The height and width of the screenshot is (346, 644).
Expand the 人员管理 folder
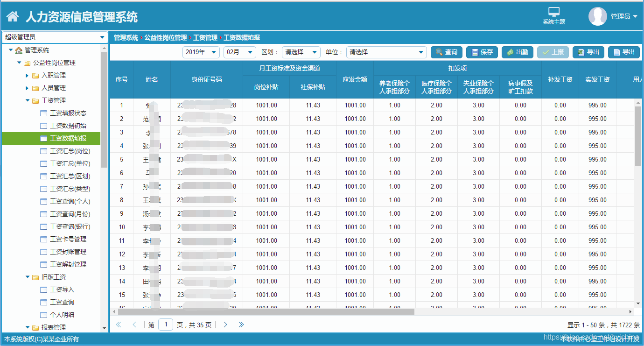28,88
